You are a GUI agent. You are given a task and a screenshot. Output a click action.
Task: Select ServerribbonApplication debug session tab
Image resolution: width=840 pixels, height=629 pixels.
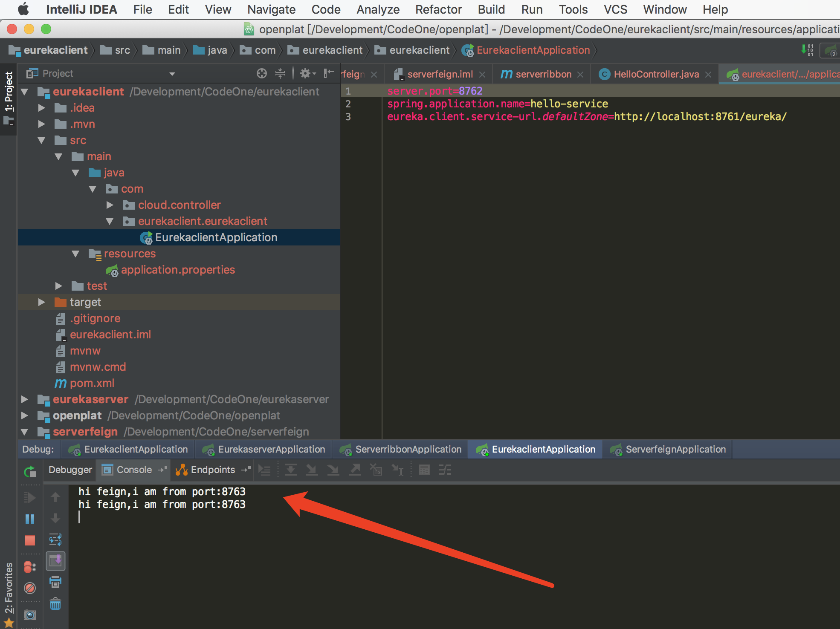[x=401, y=449]
